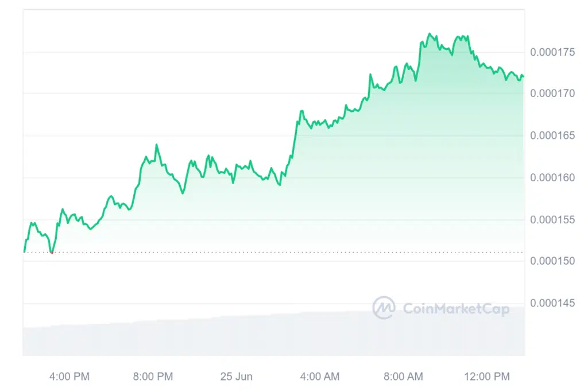The height and width of the screenshot is (392, 588).
Task: Click the CoinMarketCap watermark text
Action: 456,309
